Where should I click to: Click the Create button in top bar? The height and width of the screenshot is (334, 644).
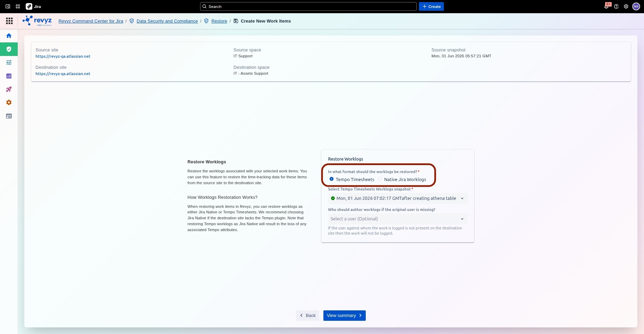point(431,7)
